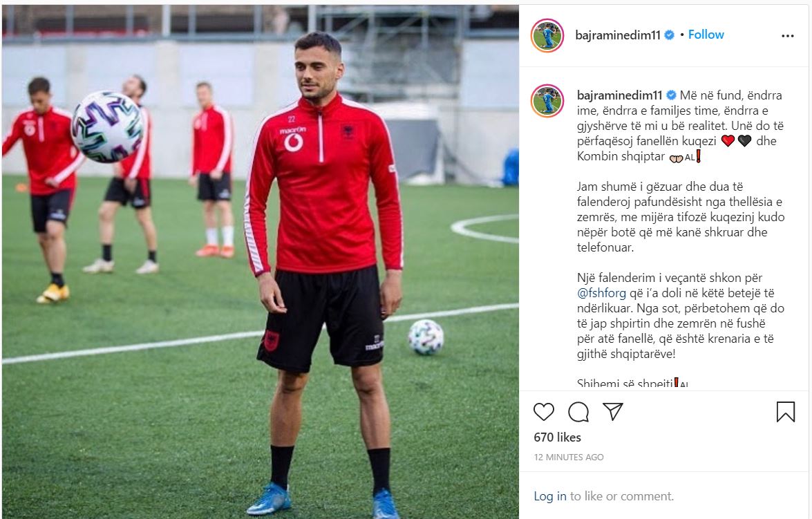This screenshot has height=519, width=812.
Task: Click the red heart emoji in caption
Action: click(728, 141)
